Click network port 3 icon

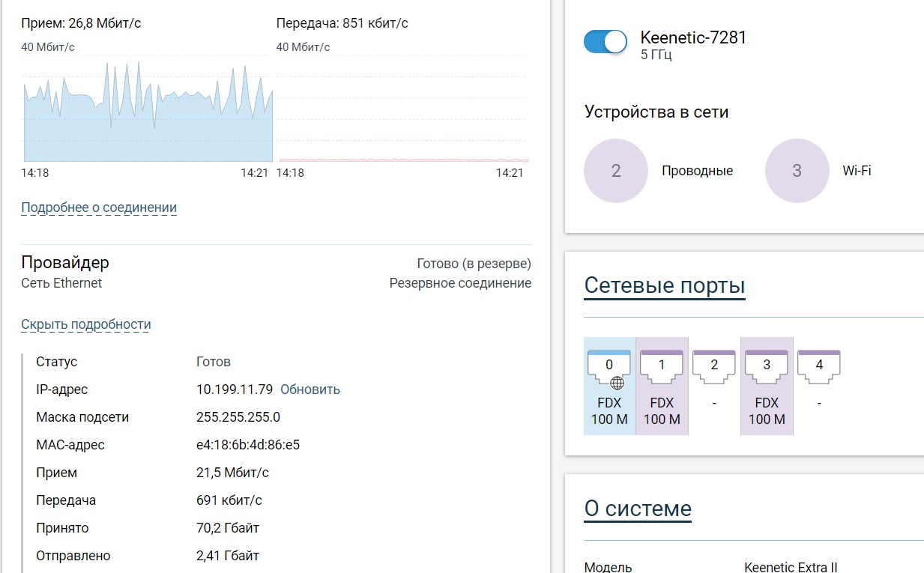pyautogui.click(x=767, y=365)
